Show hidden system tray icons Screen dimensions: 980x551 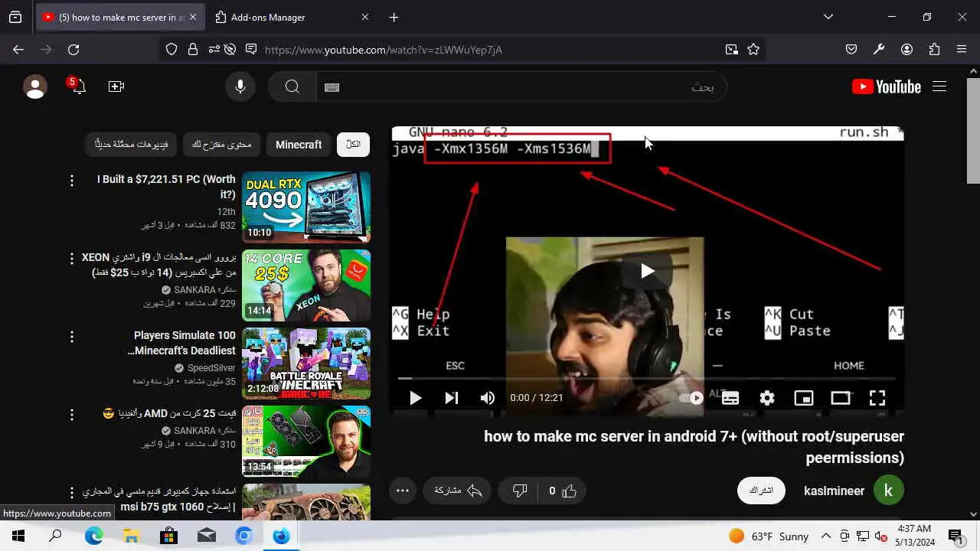click(826, 536)
